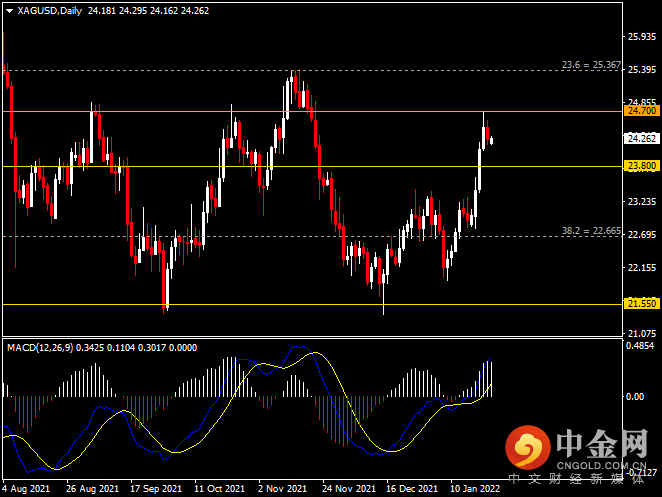Select the current price 24.262 label
Image resolution: width=662 pixels, height=497 pixels.
[x=642, y=139]
